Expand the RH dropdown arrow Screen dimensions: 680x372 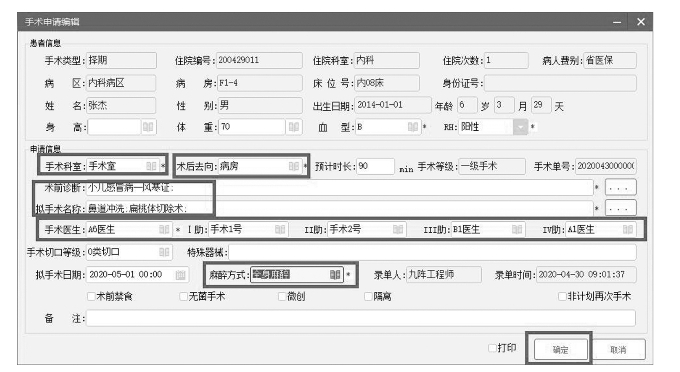tap(520, 127)
